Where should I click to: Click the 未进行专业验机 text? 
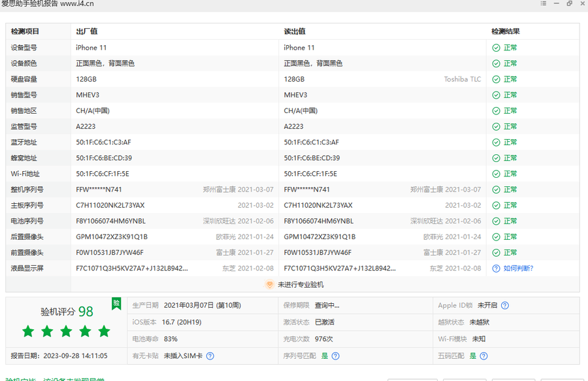[x=301, y=285]
